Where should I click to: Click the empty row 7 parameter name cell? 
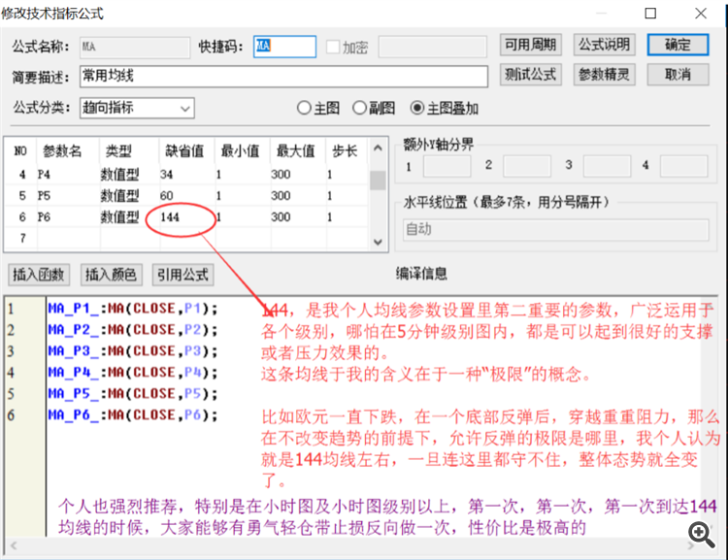(69, 238)
